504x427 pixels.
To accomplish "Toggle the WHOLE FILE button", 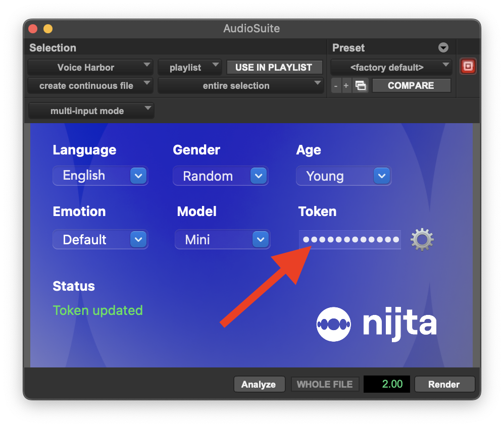I will (x=325, y=384).
